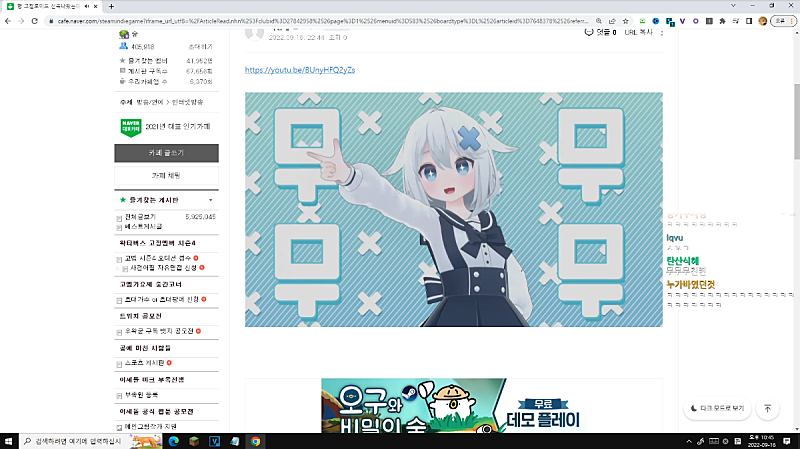Open the 우왁굳 구독 뱃지 공모전 board
The width and height of the screenshot is (800, 449).
159,331
